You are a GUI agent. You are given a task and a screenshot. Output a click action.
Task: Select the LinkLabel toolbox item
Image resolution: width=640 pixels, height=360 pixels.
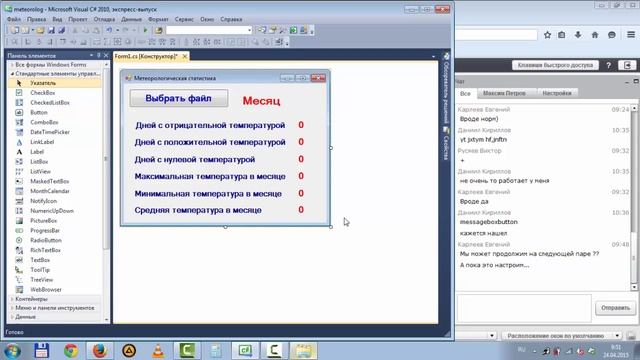pyautogui.click(x=42, y=142)
